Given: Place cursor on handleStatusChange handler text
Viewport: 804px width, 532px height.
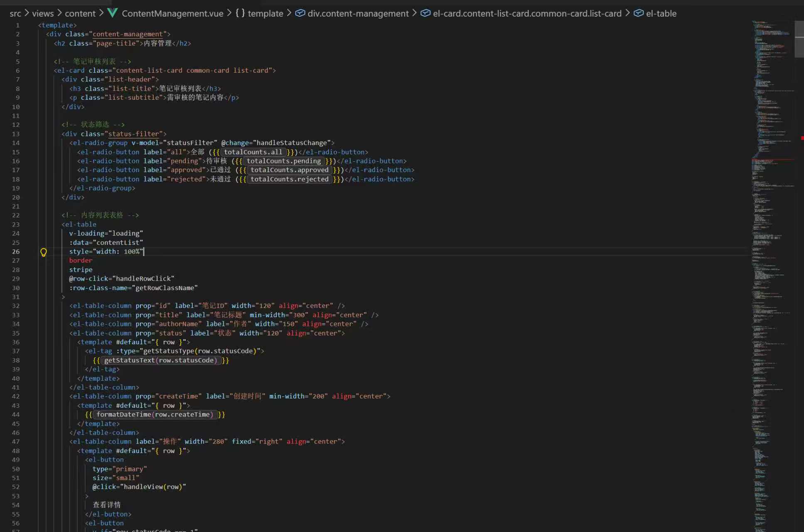Looking at the screenshot, I should click(x=292, y=143).
